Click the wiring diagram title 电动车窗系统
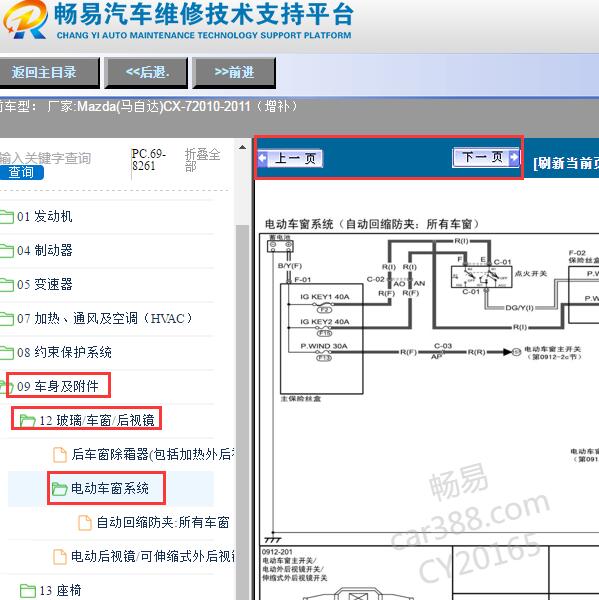This screenshot has width=599, height=600. (x=372, y=224)
